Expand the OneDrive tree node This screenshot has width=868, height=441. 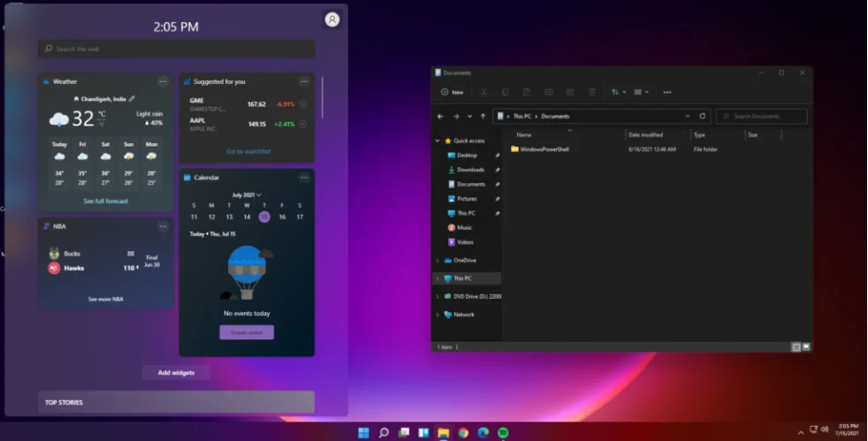tap(438, 260)
